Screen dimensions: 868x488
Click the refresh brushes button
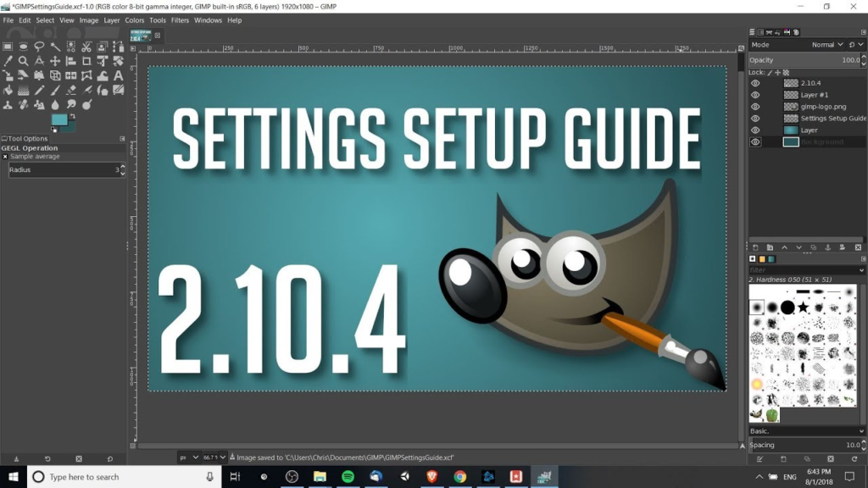click(854, 459)
